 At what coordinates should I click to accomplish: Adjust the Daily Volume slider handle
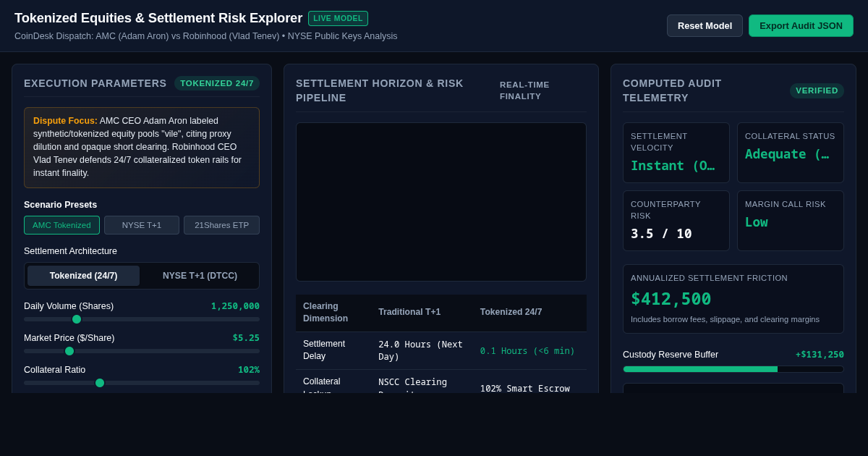77,319
